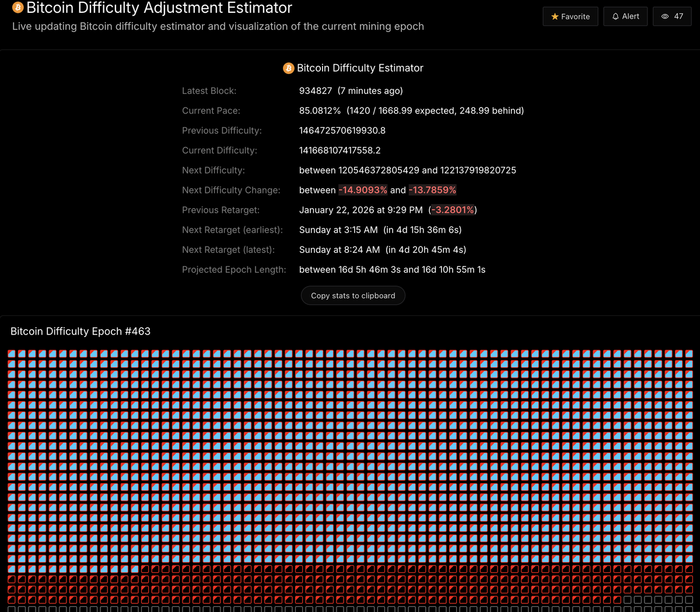This screenshot has width=700, height=612.
Task: Click the page subtitle about live updating estimator
Action: pos(218,26)
